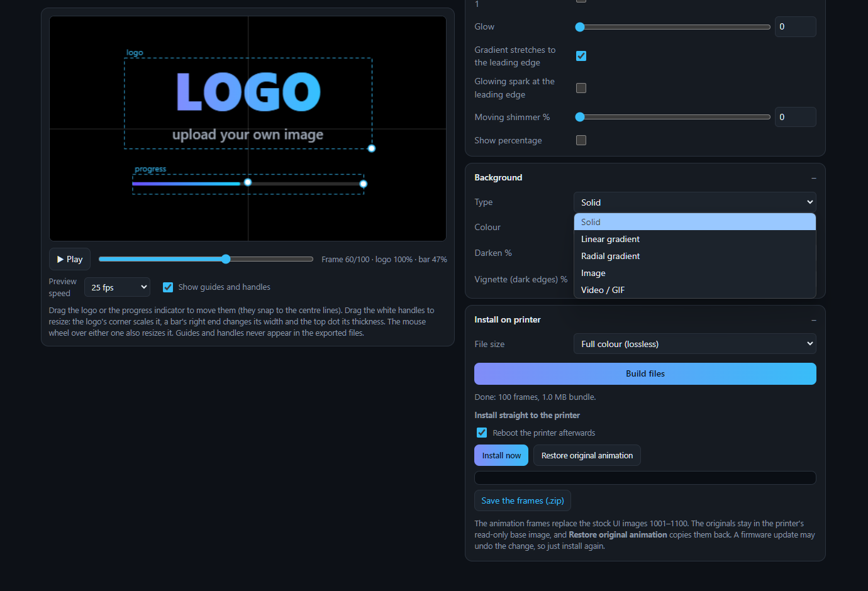Click the progress bar right end handle
The width and height of the screenshot is (868, 591).
[363, 184]
